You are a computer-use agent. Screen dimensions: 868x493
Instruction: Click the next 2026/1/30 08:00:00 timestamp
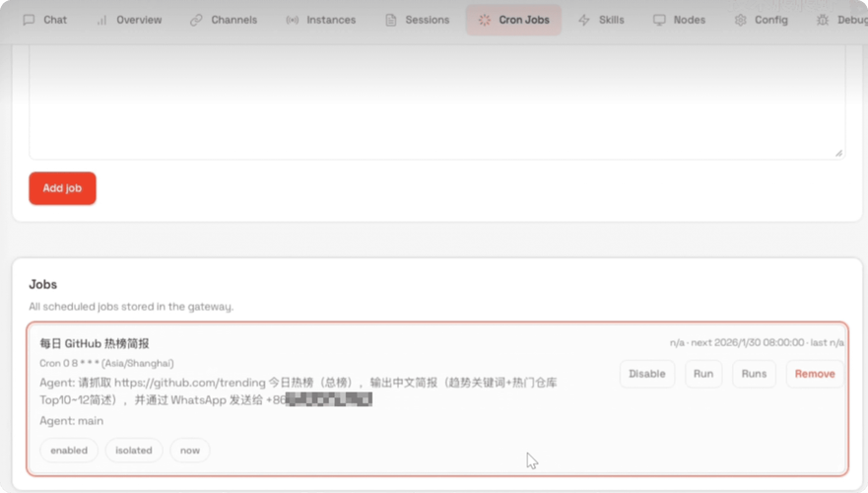[x=748, y=343]
